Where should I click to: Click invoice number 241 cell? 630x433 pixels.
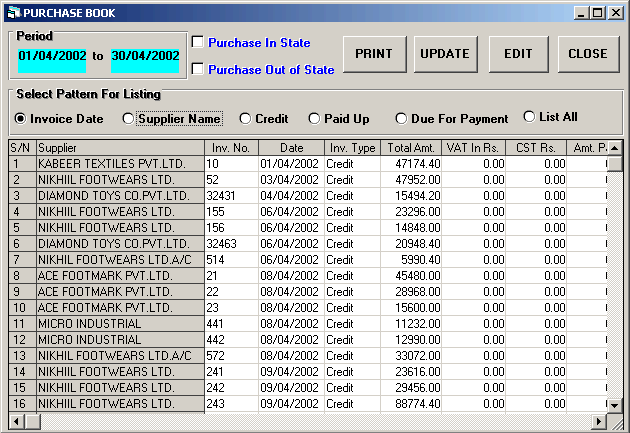tap(231, 372)
